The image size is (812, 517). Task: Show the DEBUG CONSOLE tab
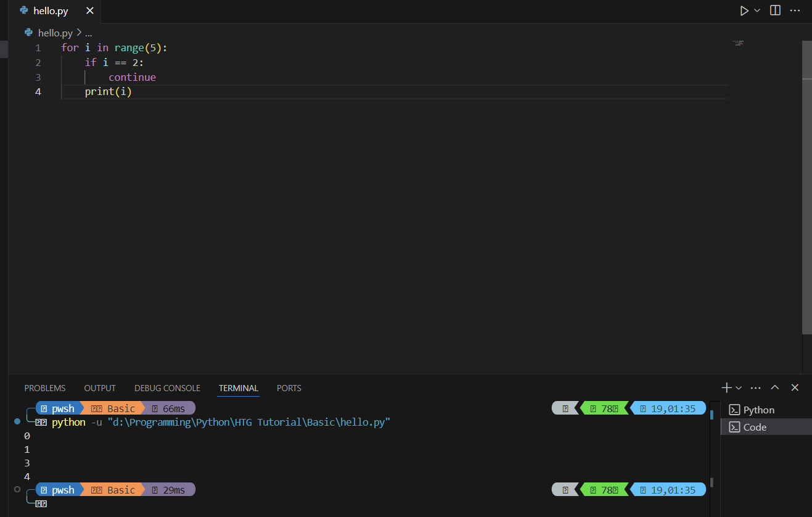[x=167, y=388]
